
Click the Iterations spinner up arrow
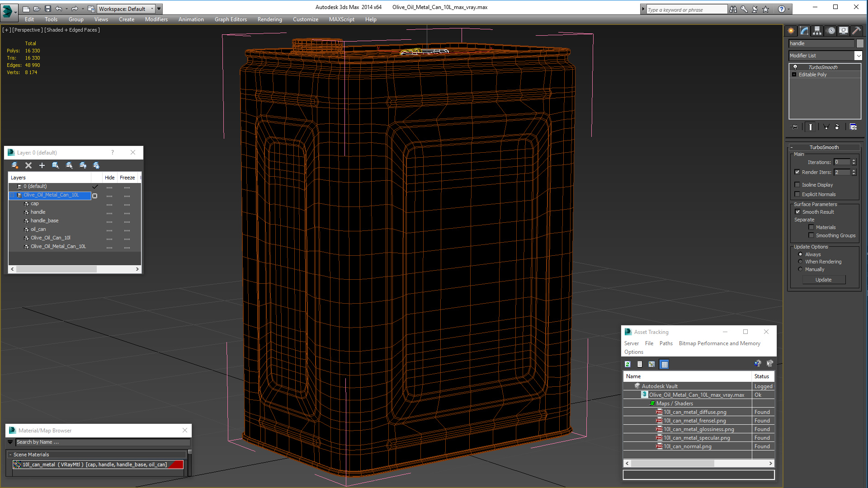[854, 160]
